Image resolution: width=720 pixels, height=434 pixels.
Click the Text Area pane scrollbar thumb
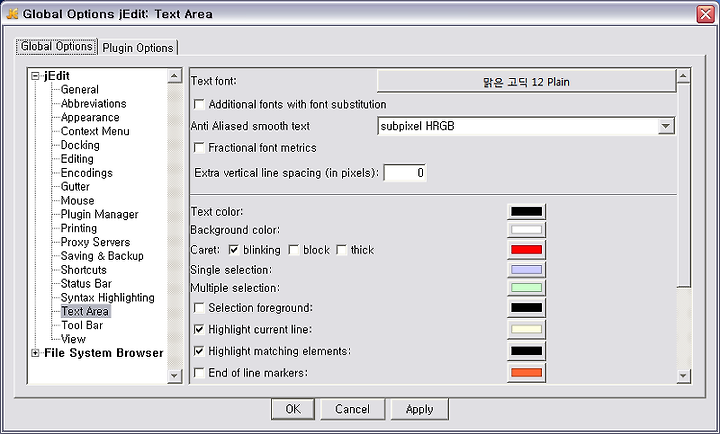[683, 185]
